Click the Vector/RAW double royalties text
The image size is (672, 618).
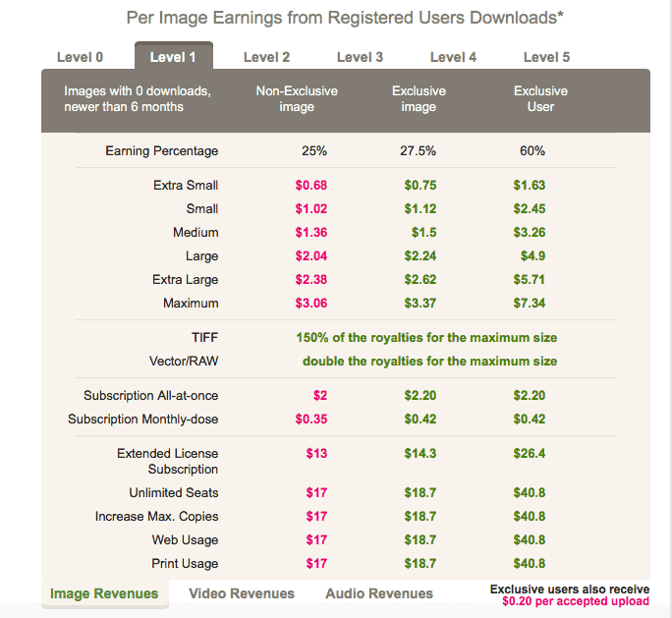[429, 361]
